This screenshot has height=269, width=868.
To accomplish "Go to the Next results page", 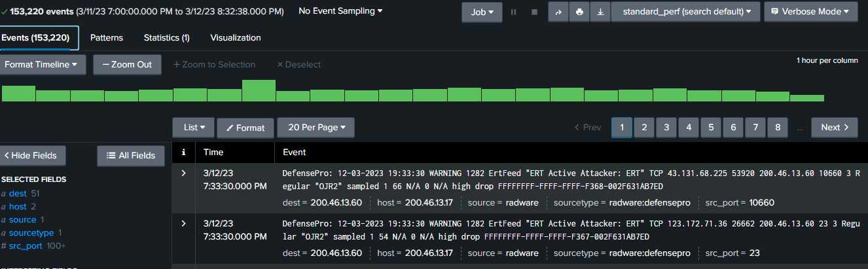I will tap(835, 128).
